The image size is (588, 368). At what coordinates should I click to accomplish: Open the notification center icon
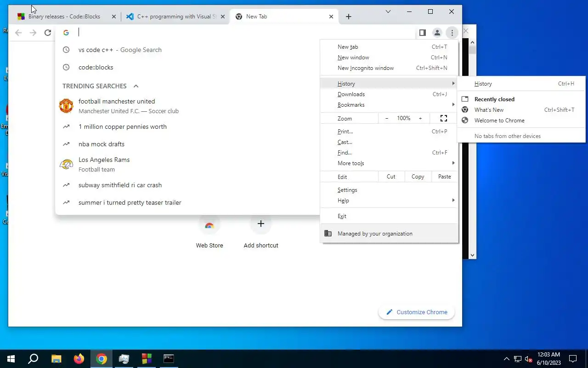pyautogui.click(x=573, y=359)
